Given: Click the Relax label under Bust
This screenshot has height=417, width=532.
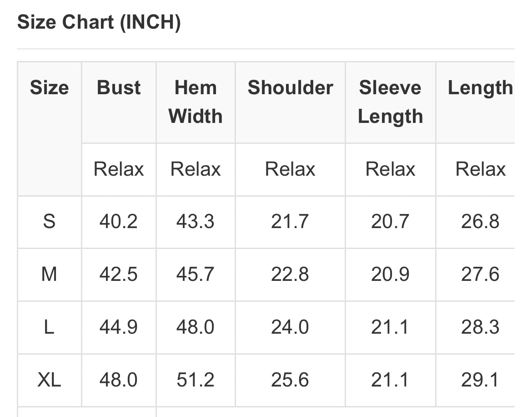Looking at the screenshot, I should pyautogui.click(x=119, y=169).
